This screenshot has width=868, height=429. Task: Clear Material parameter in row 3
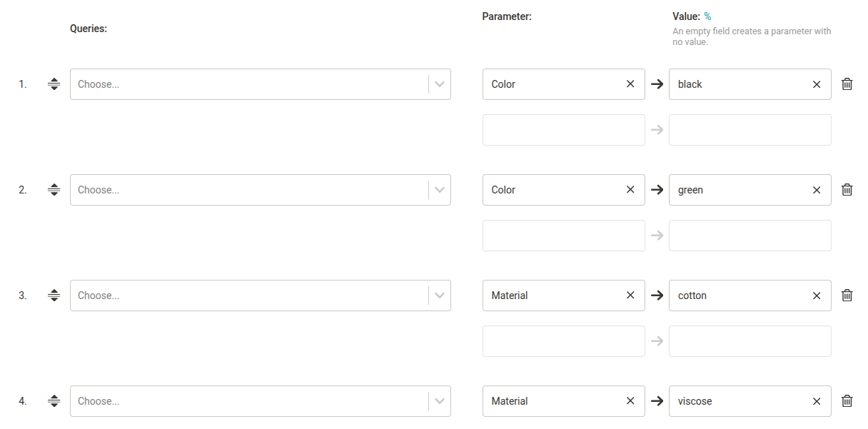[x=630, y=296]
